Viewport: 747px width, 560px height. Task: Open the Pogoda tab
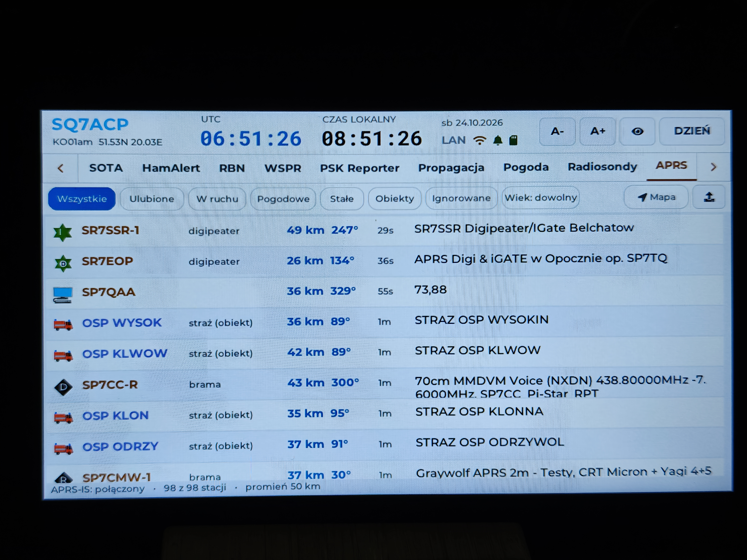point(526,167)
